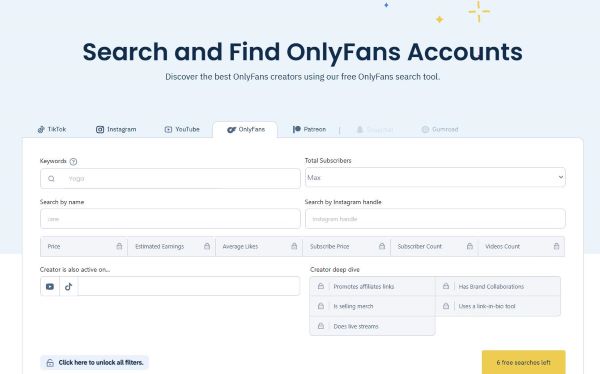
Task: Click here to unlock all filters
Action: 95,363
